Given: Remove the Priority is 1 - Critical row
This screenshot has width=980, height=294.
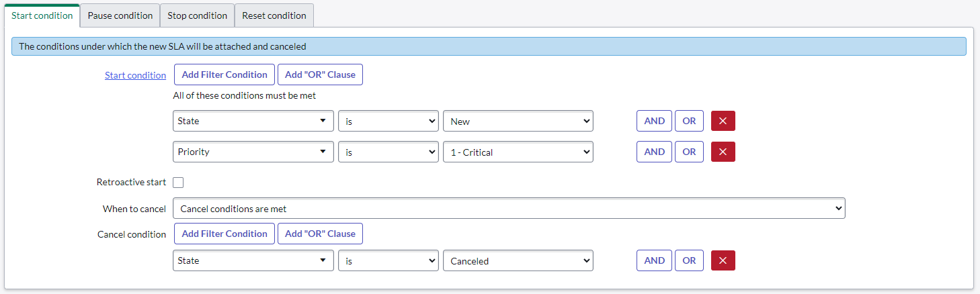Looking at the screenshot, I should tap(723, 152).
